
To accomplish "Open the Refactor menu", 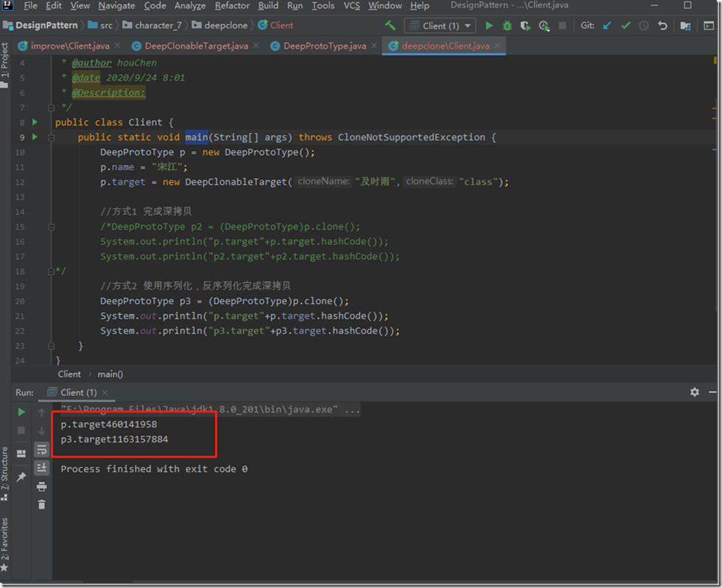I will tap(232, 6).
